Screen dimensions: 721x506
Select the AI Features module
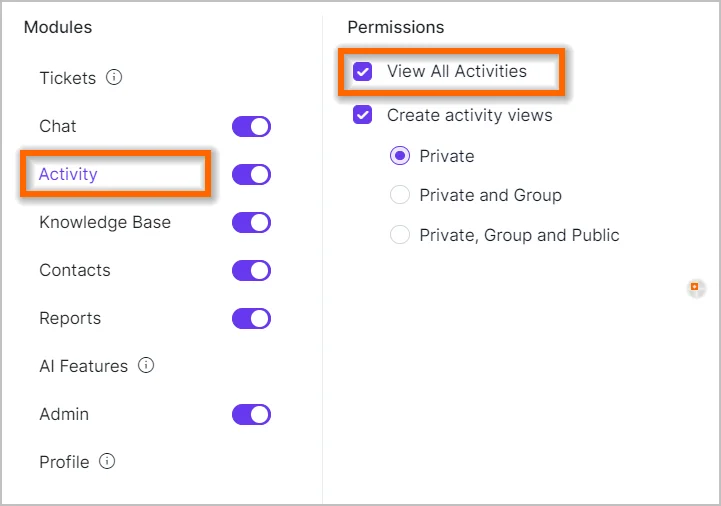(x=83, y=366)
